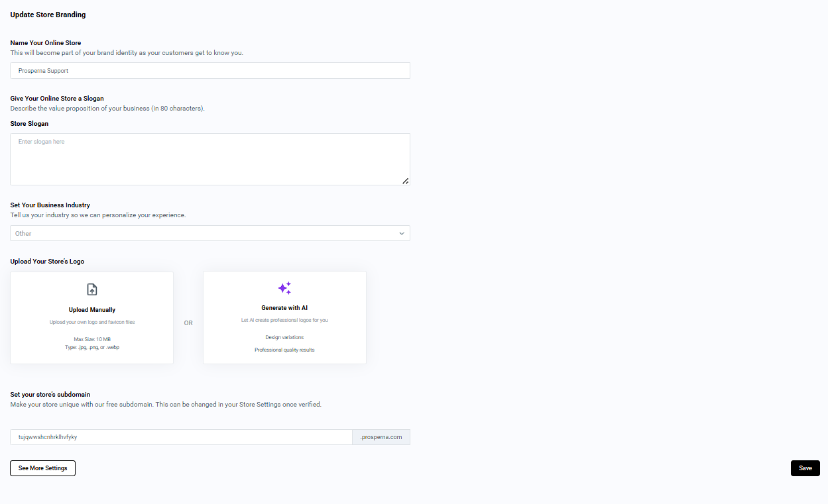Click the file upload icon
The height and width of the screenshot is (504, 828).
pos(92,289)
